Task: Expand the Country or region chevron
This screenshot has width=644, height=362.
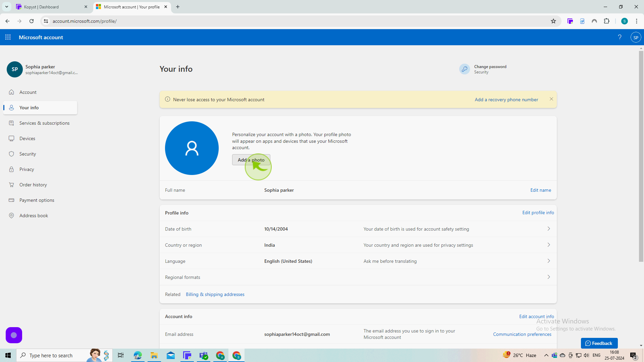Action: click(x=549, y=245)
